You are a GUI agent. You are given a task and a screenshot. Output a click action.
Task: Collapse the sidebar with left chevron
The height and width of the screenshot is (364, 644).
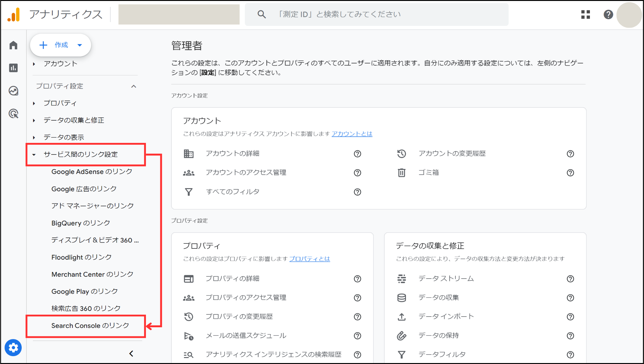coord(131,354)
